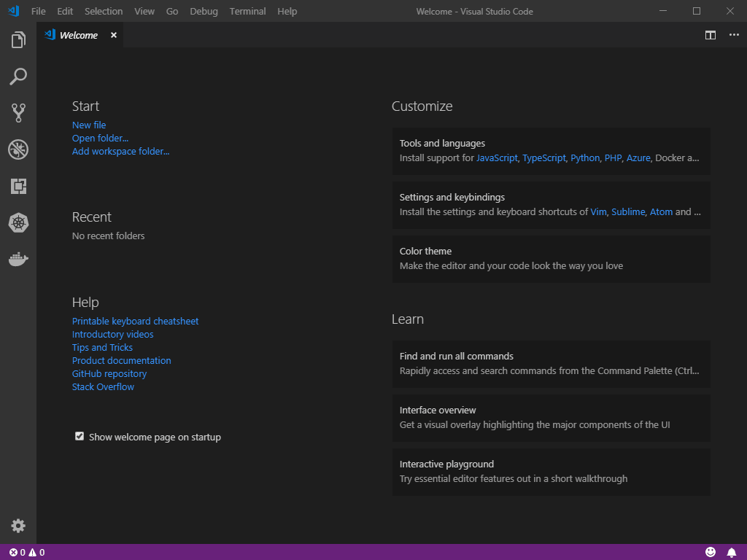
Task: Open the Selection menu
Action: (x=104, y=11)
